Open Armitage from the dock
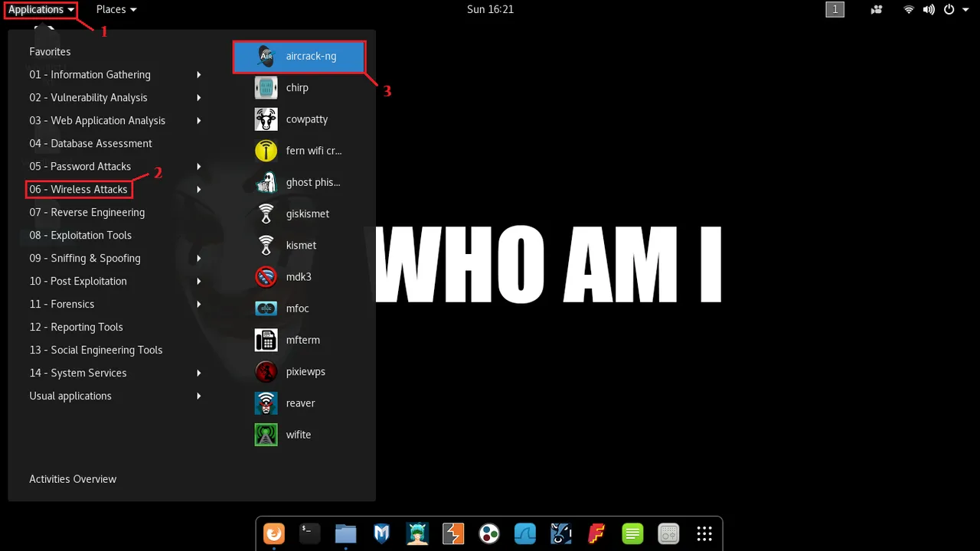The height and width of the screenshot is (551, 980). pyautogui.click(x=417, y=533)
